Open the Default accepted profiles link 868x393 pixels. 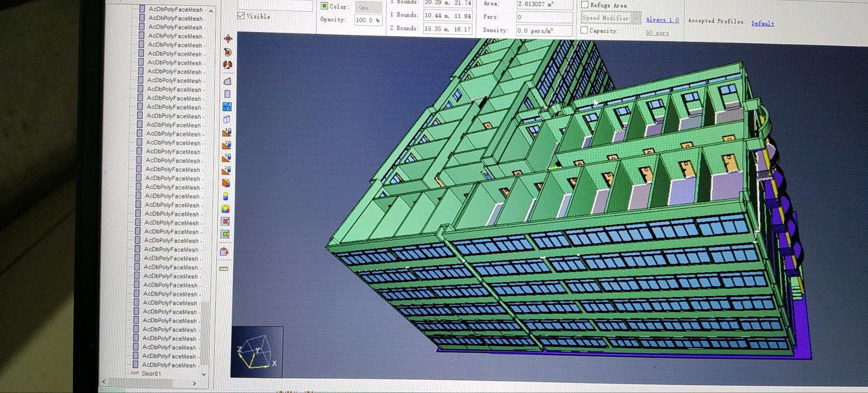tap(762, 23)
